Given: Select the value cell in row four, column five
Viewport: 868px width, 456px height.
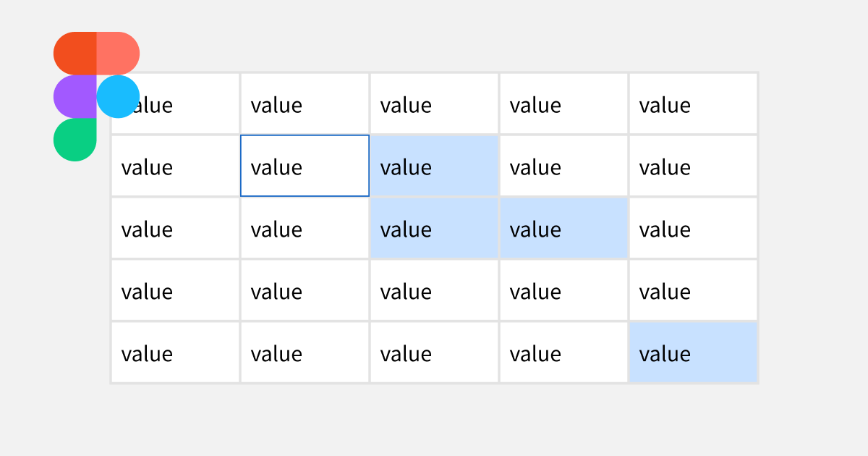Looking at the screenshot, I should [692, 290].
